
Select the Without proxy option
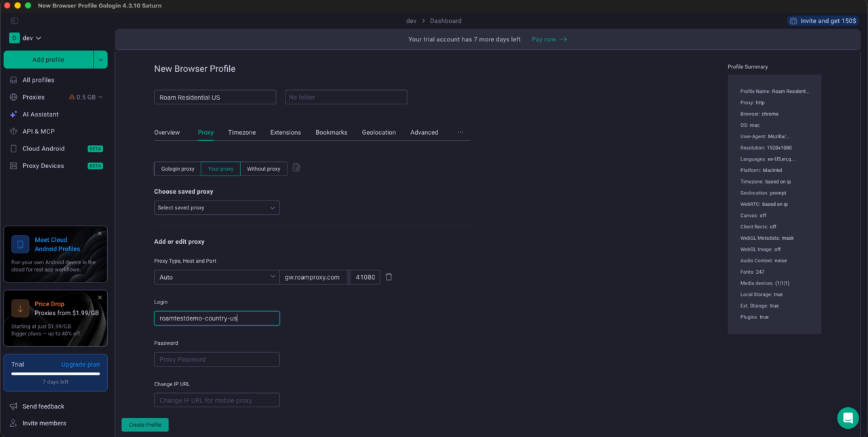[264, 169]
